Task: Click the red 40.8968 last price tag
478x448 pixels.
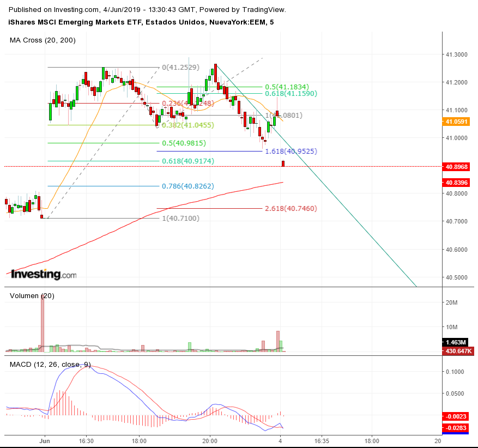Action: 456,167
